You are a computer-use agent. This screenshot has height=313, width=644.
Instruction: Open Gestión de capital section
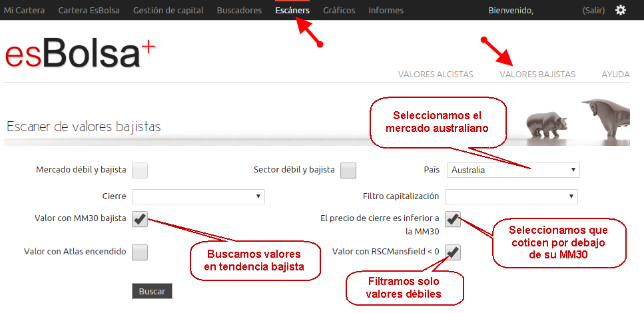pyautogui.click(x=168, y=10)
